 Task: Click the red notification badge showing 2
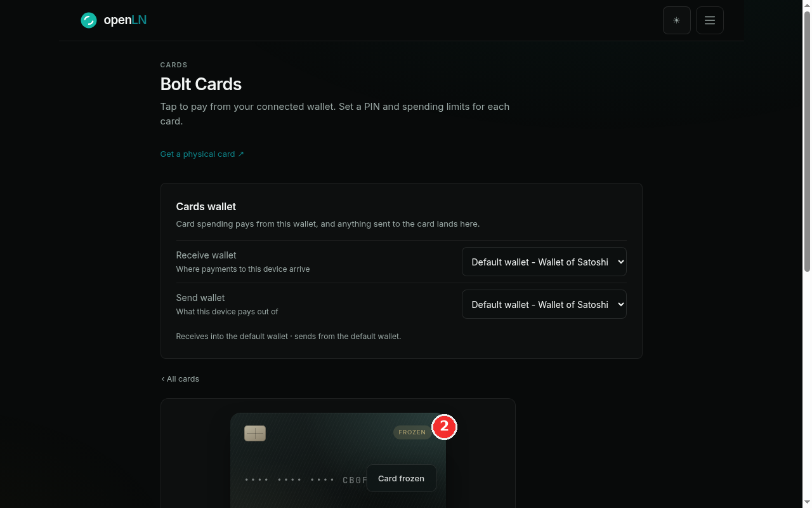tap(444, 427)
